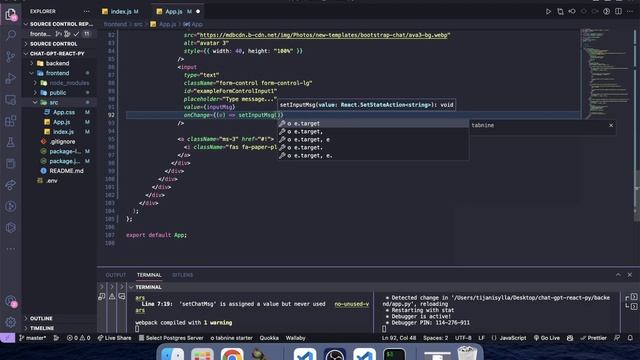Click UTF-8 encoding in status bar

coord(463,338)
